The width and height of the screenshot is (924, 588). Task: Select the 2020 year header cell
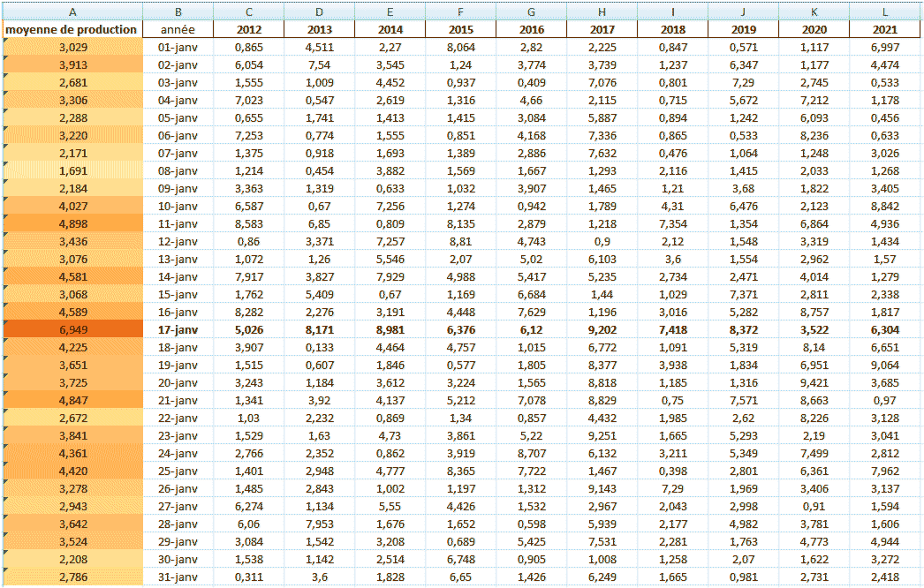[x=814, y=29]
